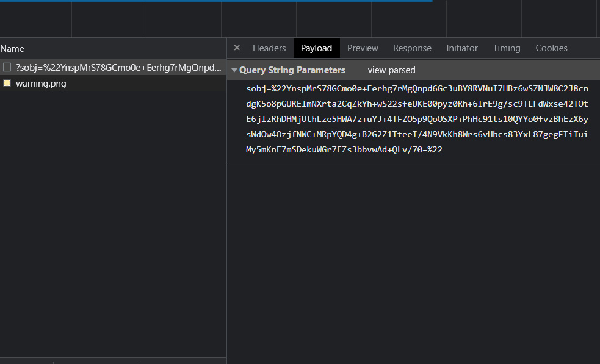Click the vertical divider between request list and details

[226, 201]
